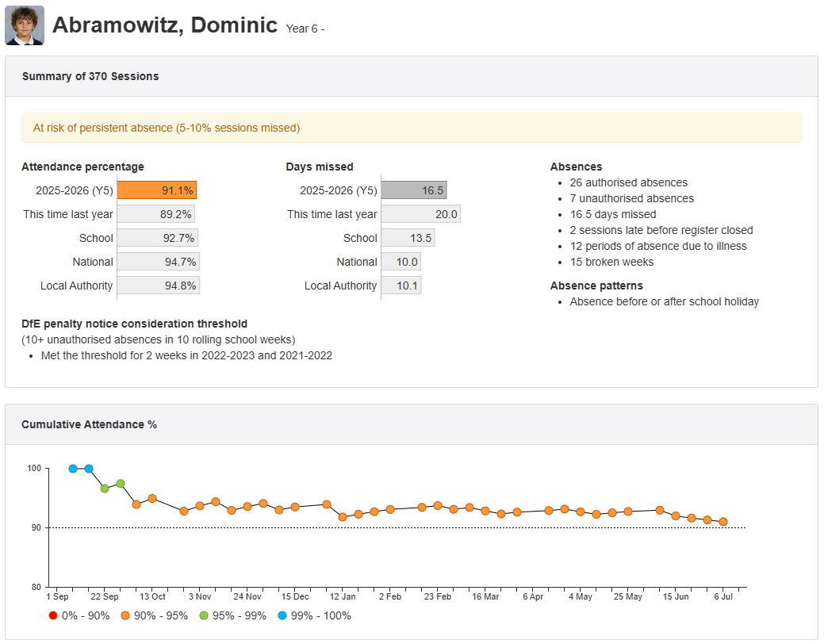824x644 pixels.
Task: Click "2 sessions late before register closed"
Action: point(661,230)
